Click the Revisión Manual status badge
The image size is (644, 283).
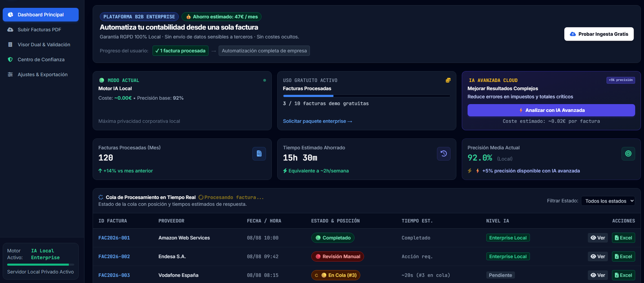pyautogui.click(x=337, y=256)
